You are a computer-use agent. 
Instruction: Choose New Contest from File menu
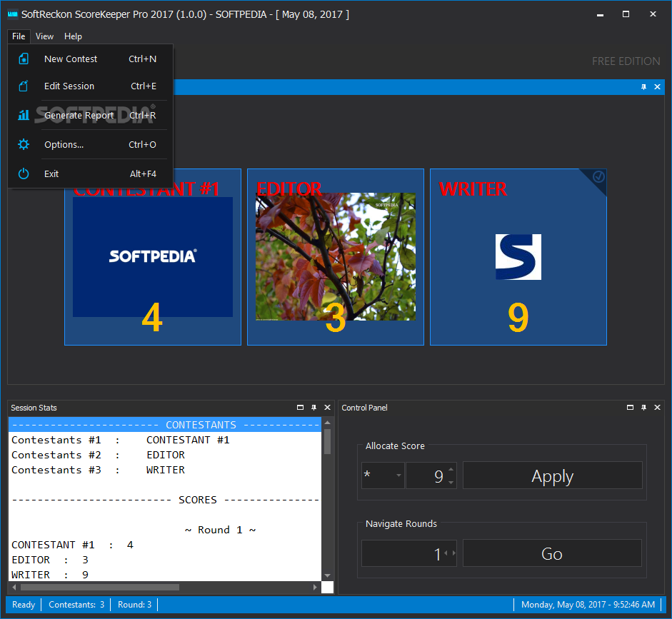[x=91, y=59]
